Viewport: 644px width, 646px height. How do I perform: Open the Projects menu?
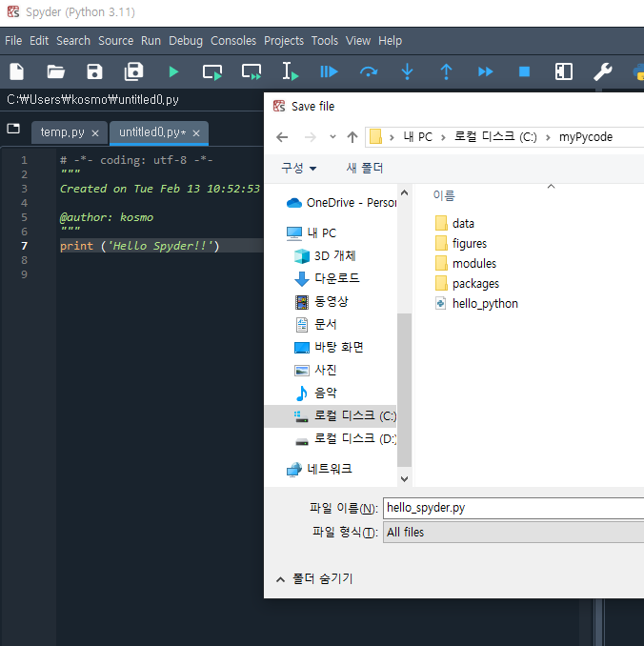coord(284,41)
